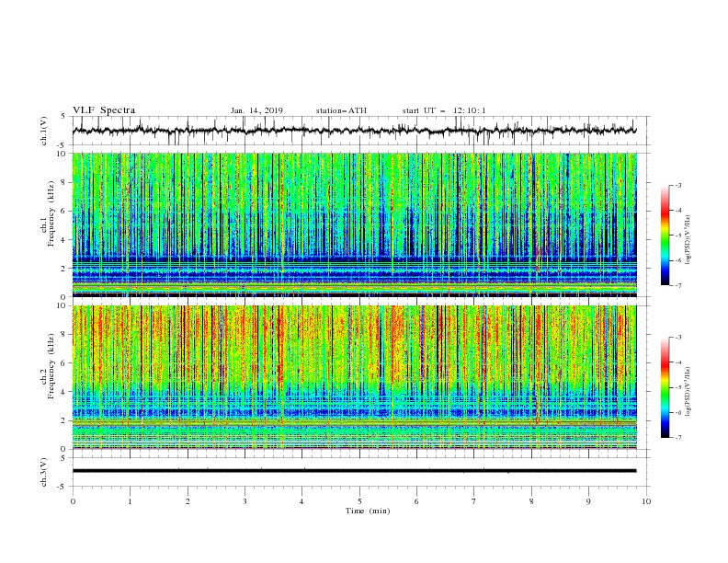This screenshot has width=728, height=563.
Task: Click the 'ch.3(V)' axis label
Action: 44,472
